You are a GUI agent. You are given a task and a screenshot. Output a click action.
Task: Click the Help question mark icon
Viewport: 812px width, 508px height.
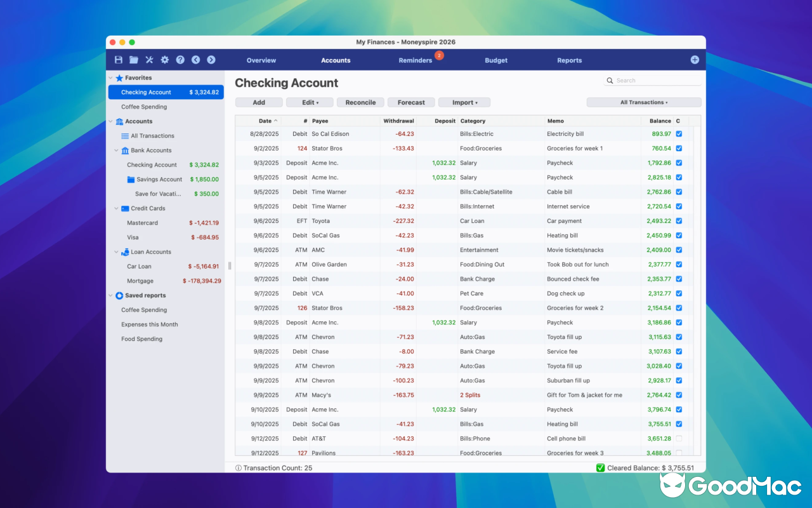[180, 59]
